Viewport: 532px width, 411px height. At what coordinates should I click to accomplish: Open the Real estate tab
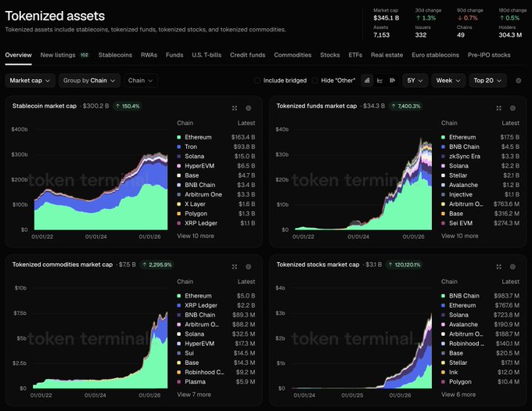[386, 55]
